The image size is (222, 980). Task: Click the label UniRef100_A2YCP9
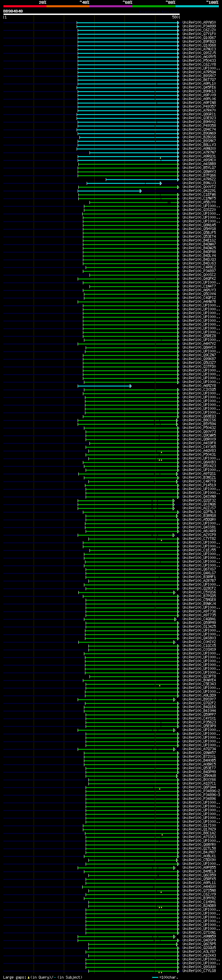199,535
